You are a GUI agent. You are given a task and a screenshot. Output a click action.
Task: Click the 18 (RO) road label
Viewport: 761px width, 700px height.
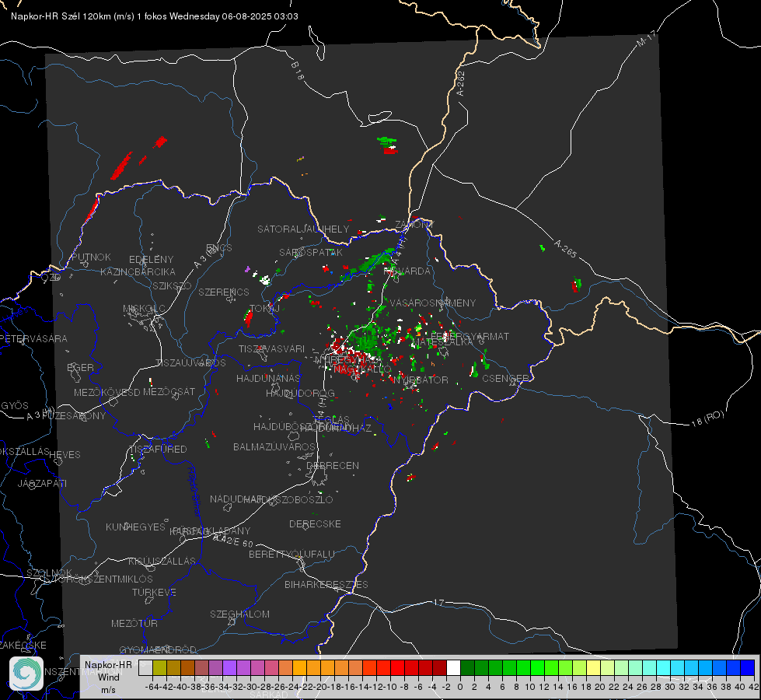(707, 418)
